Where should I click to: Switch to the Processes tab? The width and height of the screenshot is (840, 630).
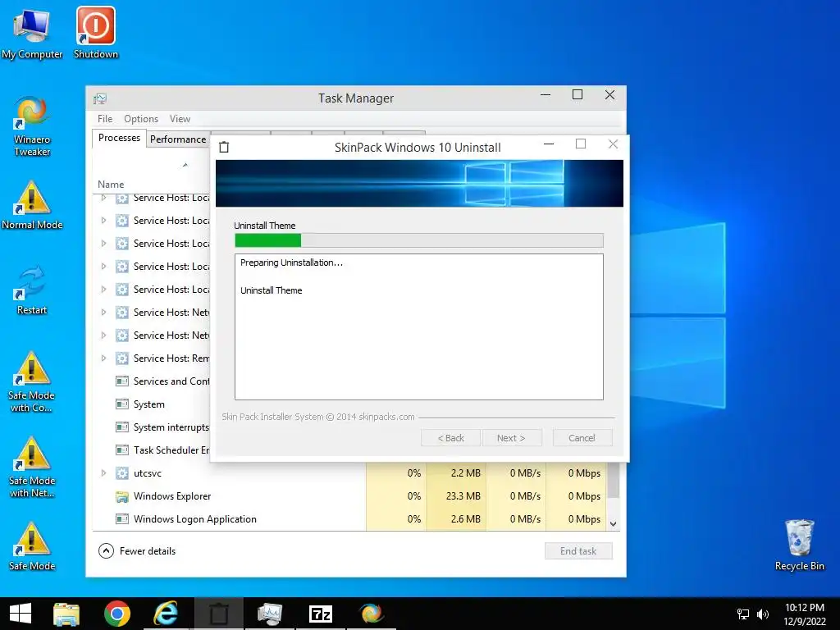tap(119, 138)
